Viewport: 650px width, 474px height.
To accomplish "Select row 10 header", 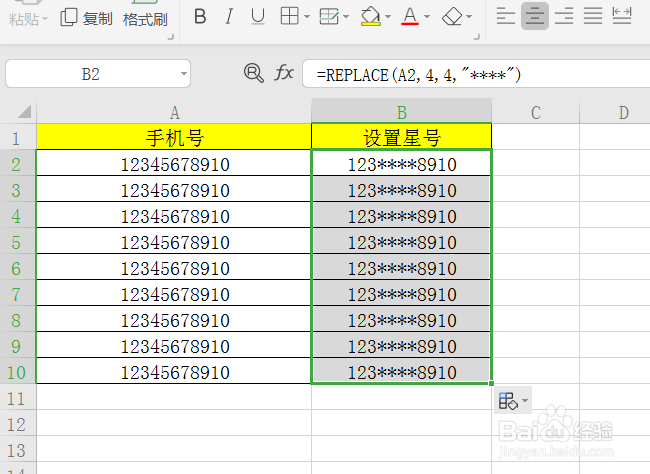I will pos(18,372).
